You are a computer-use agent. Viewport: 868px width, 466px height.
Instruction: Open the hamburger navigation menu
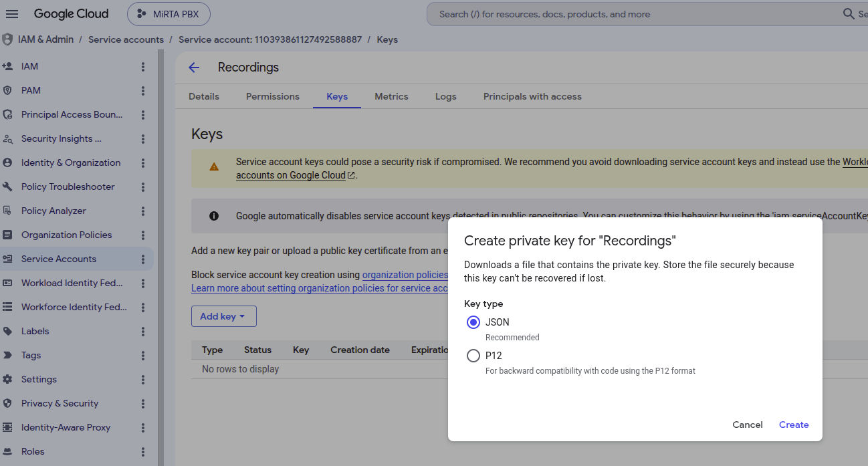(x=12, y=14)
